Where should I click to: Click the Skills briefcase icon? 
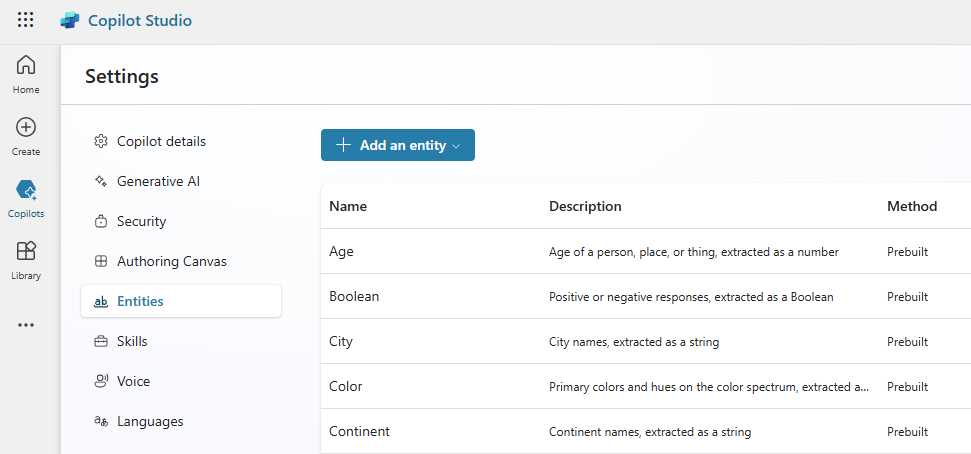tap(100, 341)
